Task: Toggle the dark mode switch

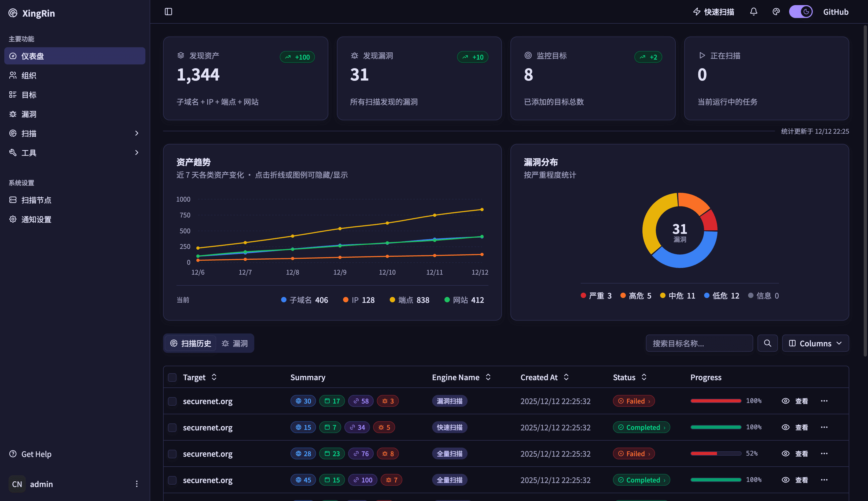Action: coord(801,12)
